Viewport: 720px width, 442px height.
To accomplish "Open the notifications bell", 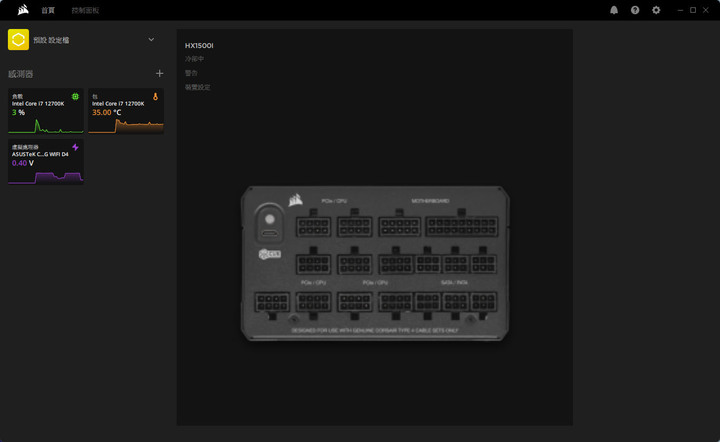I will point(614,10).
